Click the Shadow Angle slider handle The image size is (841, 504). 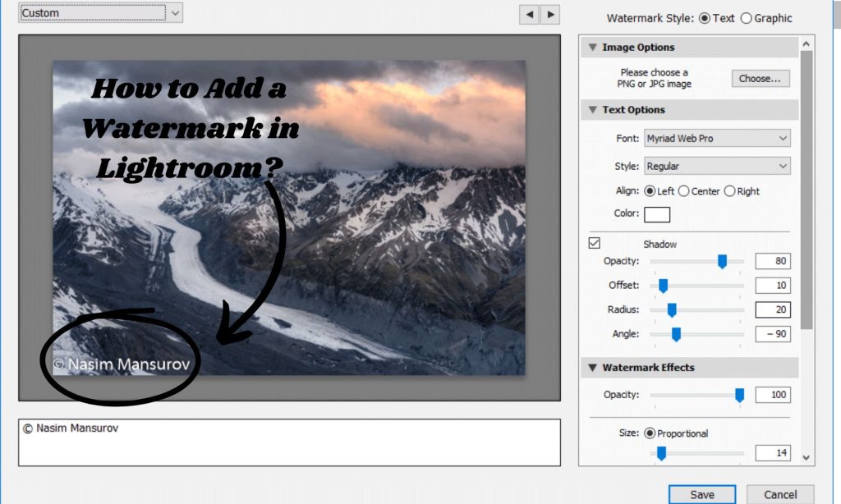(677, 335)
